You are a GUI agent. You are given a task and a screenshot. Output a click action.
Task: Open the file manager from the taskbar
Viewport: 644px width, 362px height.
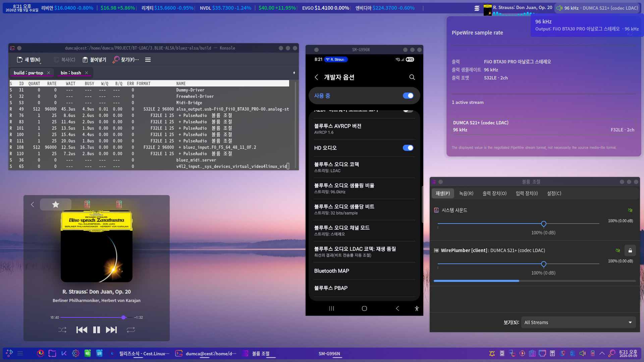[52, 353]
